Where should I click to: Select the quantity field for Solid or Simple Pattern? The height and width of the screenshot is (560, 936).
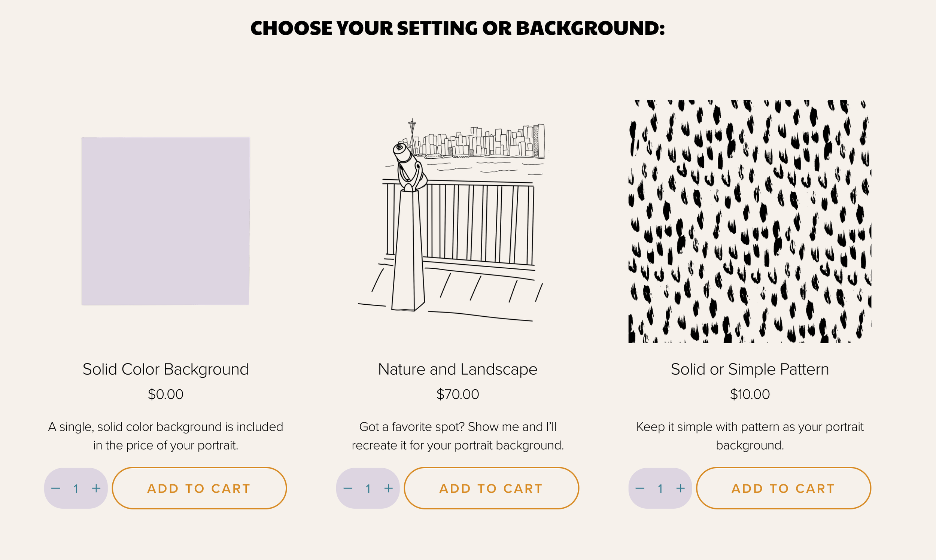click(660, 489)
